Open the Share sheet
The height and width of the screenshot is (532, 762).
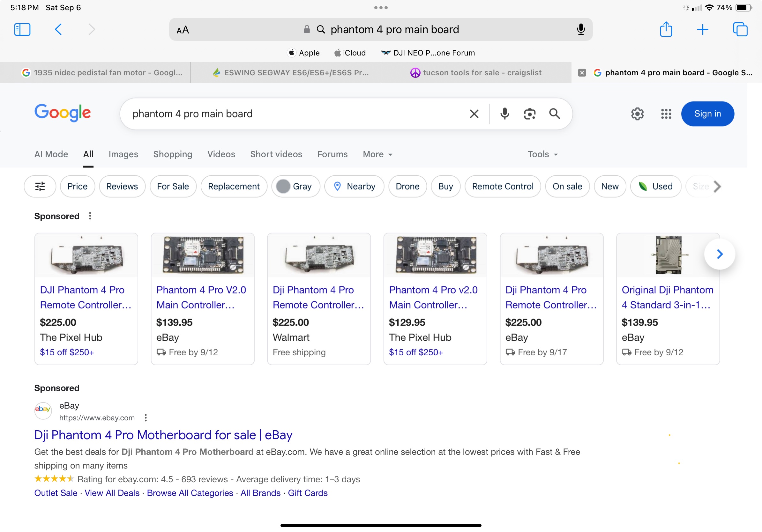tap(666, 29)
